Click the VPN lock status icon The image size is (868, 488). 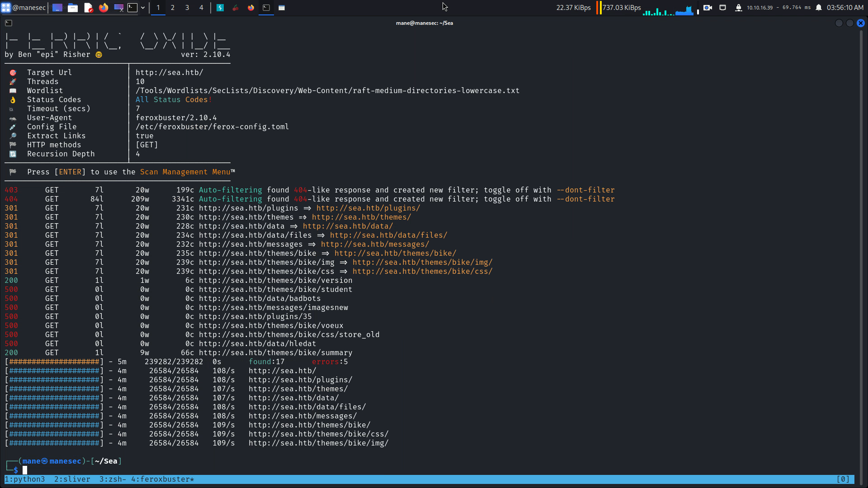click(x=739, y=8)
